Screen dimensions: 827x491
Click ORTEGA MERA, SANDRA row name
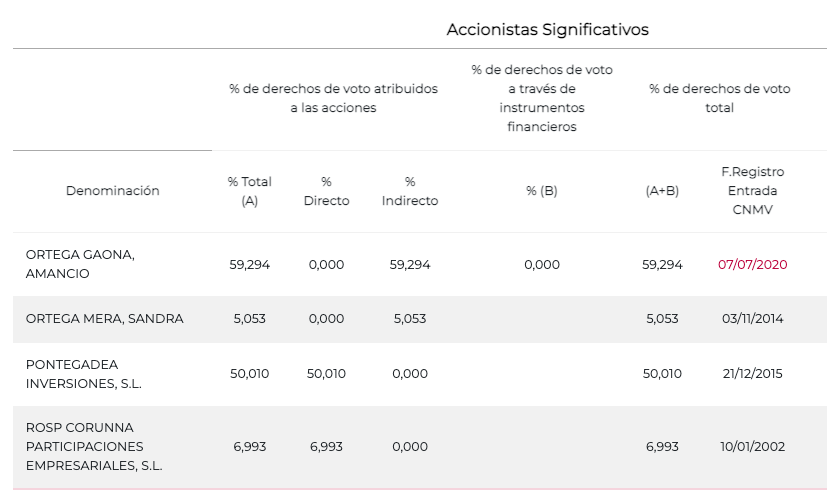(x=104, y=319)
